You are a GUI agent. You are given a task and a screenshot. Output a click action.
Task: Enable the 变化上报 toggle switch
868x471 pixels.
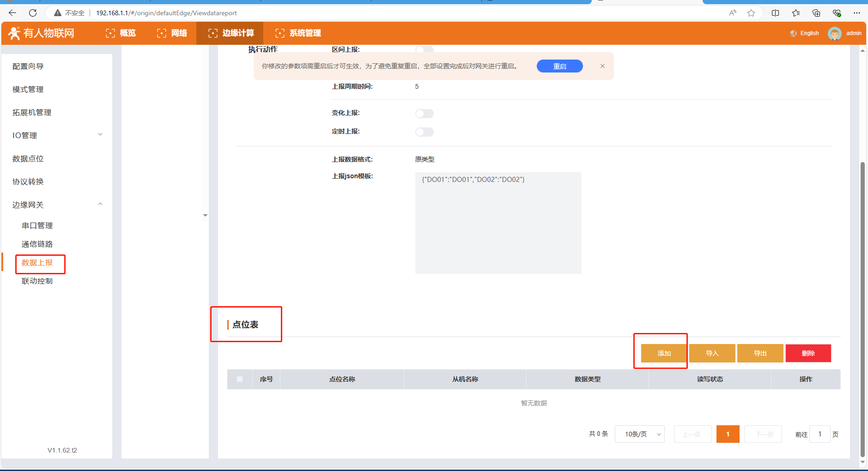pos(424,114)
